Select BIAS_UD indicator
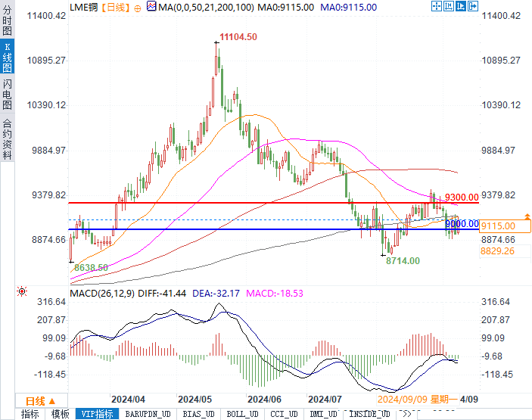532x420 pixels. pyautogui.click(x=198, y=414)
